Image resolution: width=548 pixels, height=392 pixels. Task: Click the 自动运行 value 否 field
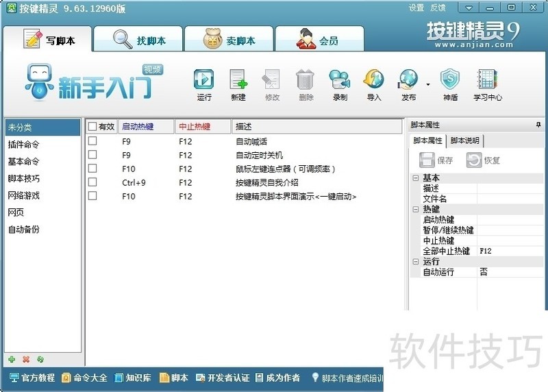510,272
